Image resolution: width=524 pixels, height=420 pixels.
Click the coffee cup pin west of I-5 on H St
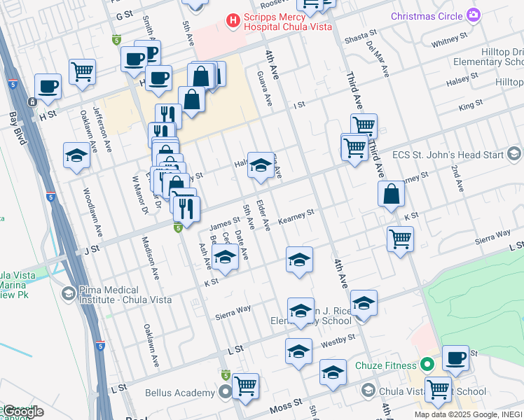click(x=48, y=86)
